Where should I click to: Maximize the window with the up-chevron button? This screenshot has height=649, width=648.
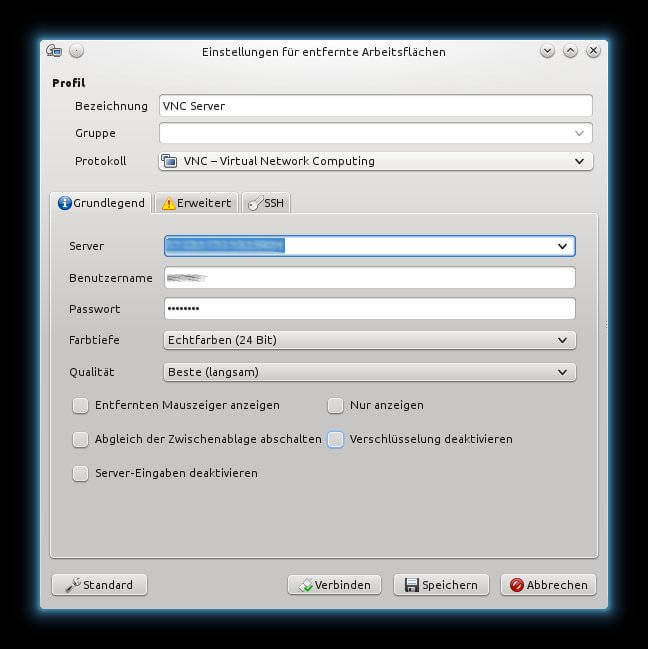pyautogui.click(x=570, y=51)
